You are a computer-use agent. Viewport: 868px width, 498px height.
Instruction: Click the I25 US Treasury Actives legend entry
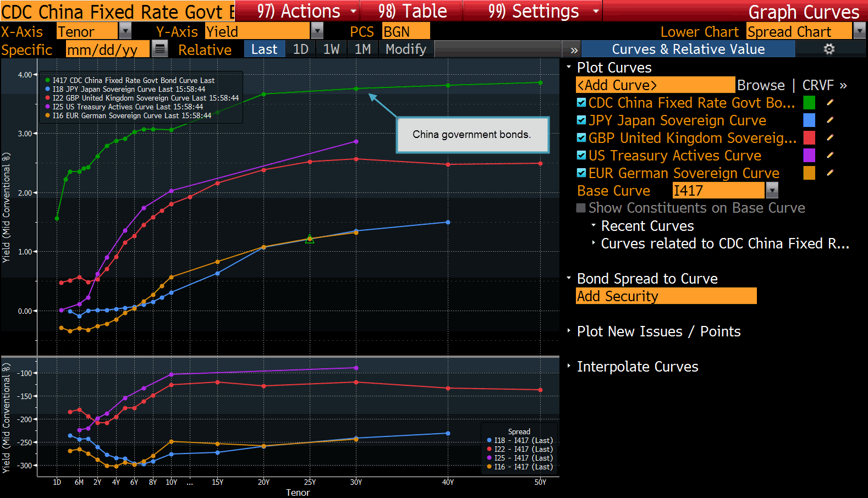(124, 107)
